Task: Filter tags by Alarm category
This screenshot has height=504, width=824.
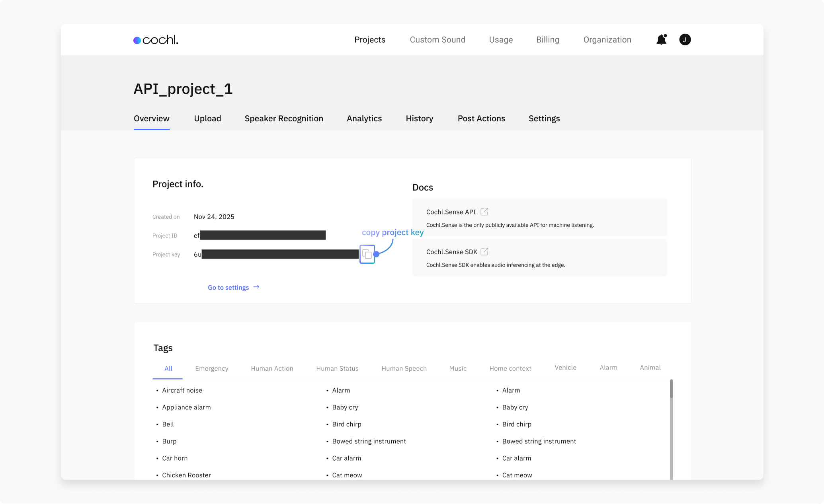Action: pyautogui.click(x=608, y=368)
